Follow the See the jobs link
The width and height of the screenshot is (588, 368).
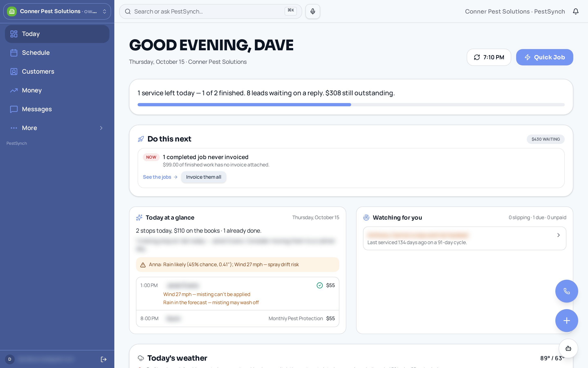160,177
